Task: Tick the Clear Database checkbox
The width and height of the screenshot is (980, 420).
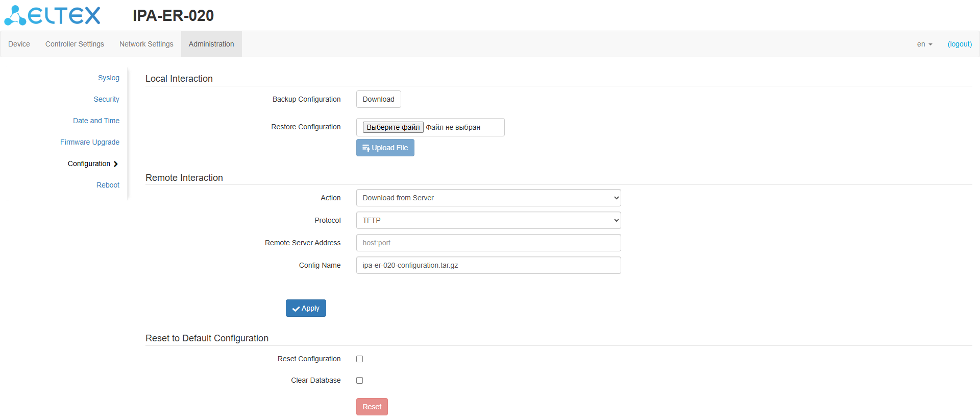Action: click(x=360, y=381)
